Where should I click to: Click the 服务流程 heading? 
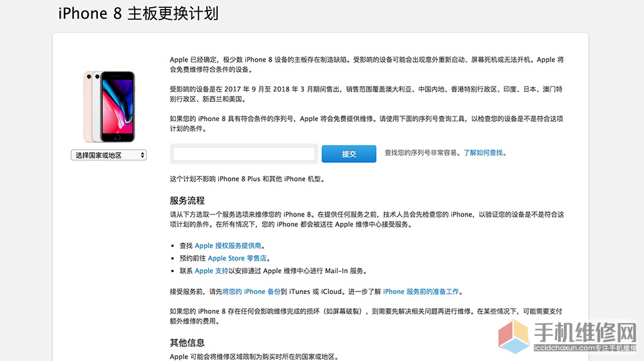click(x=187, y=200)
